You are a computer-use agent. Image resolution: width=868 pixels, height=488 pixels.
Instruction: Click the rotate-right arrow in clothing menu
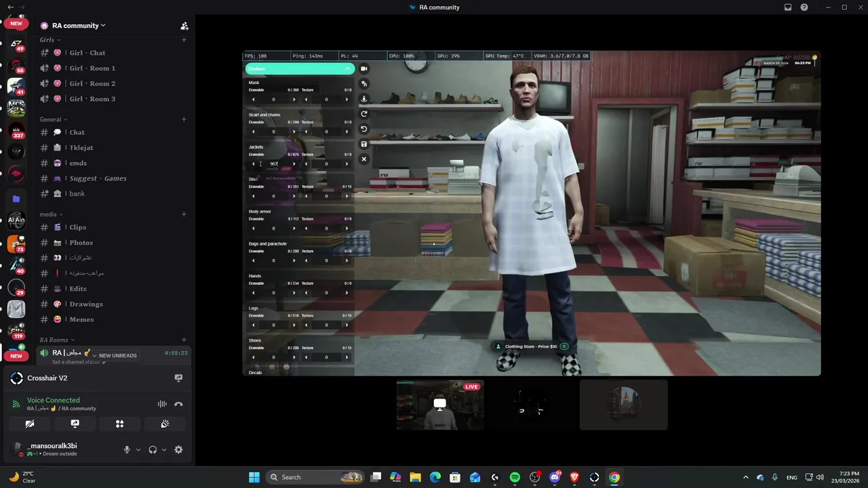click(x=364, y=114)
